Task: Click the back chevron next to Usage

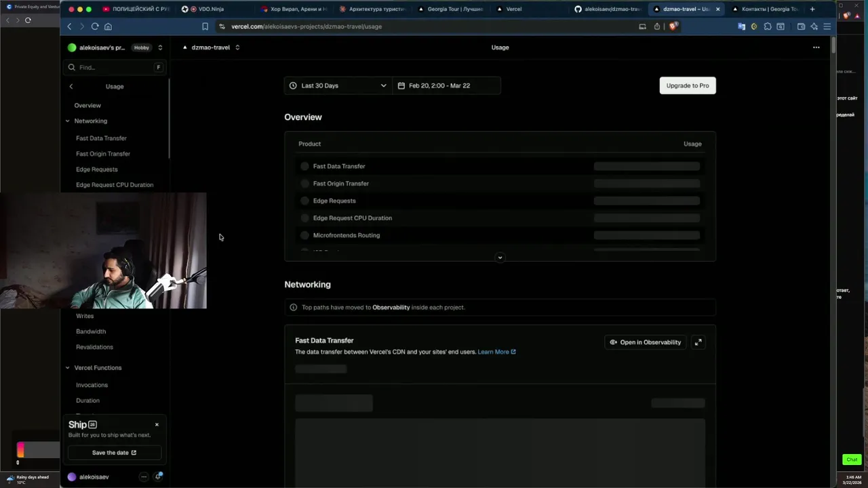Action: click(x=71, y=86)
